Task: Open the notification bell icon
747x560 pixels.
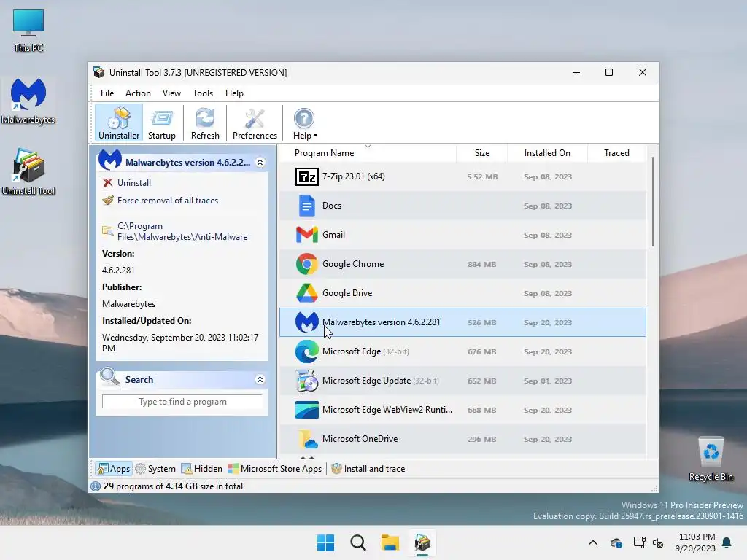Action: [727, 542]
